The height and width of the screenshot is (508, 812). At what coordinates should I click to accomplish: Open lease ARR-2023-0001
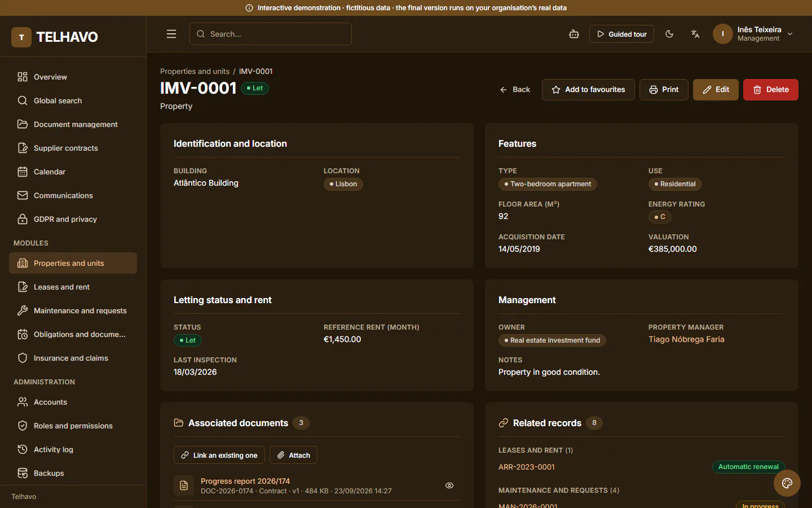point(527,467)
